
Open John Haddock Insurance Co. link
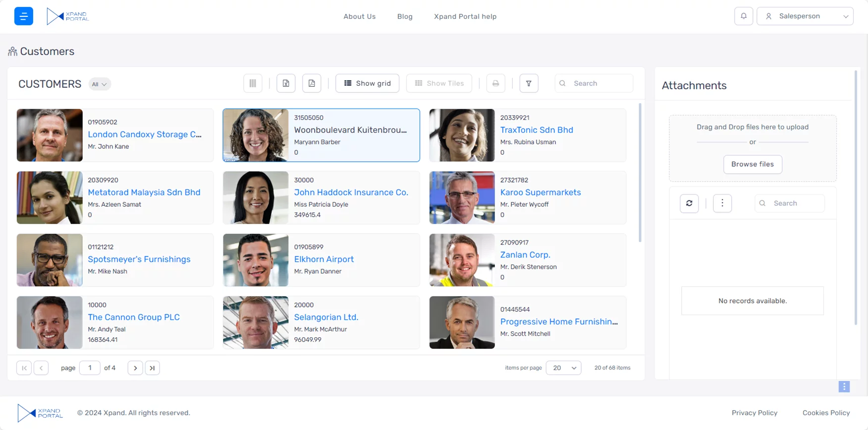coord(351,192)
